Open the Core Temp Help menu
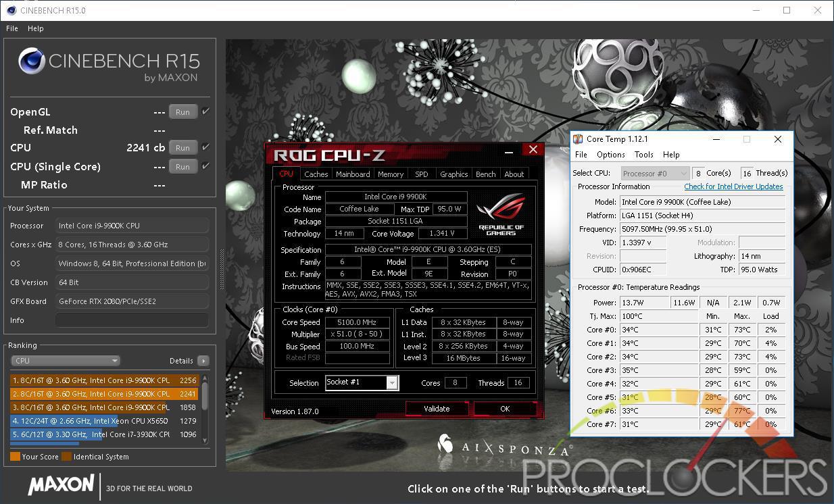Screen dimensions: 834x504 click(x=671, y=155)
